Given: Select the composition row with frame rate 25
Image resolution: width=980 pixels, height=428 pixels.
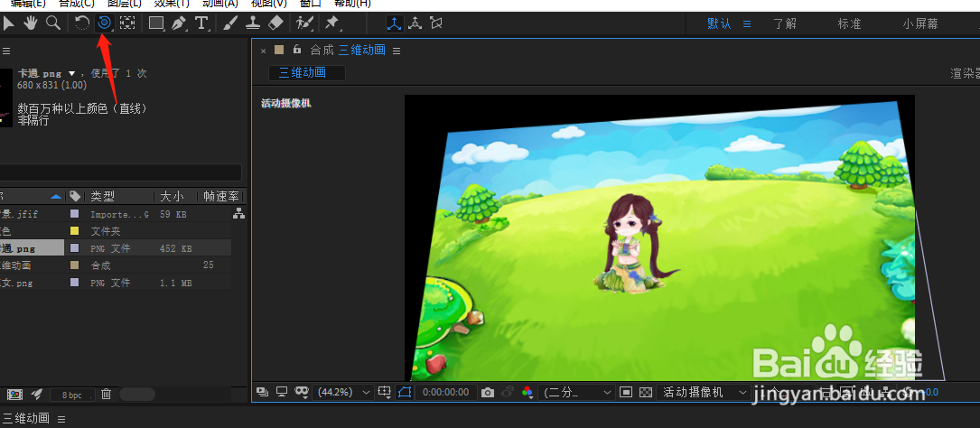Looking at the screenshot, I should (116, 265).
